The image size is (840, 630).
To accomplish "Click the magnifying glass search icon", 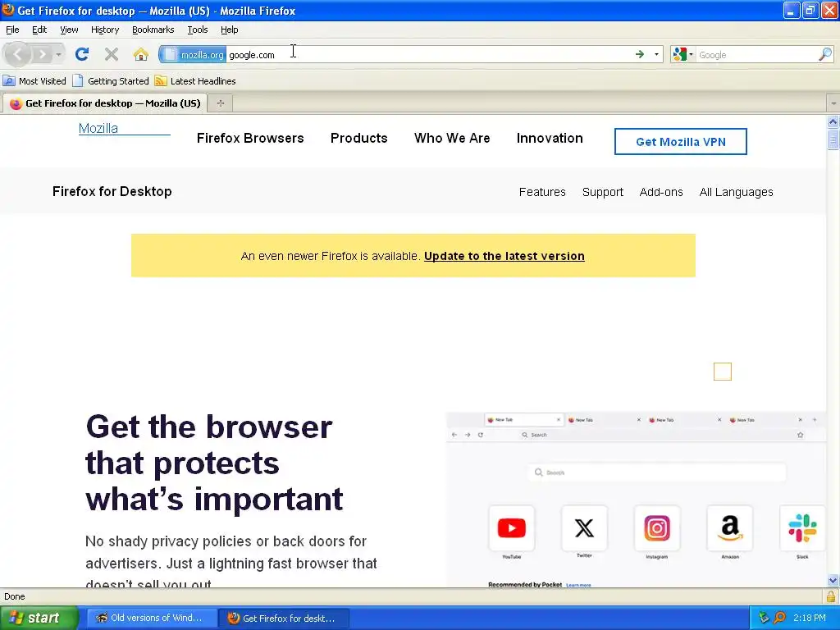I will coord(825,54).
